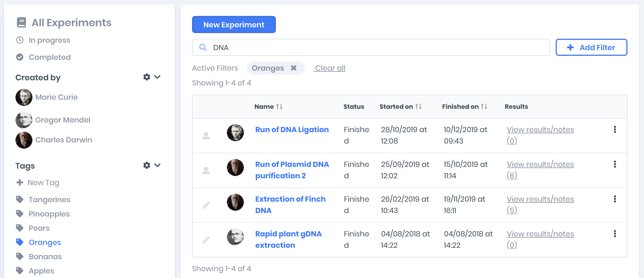This screenshot has width=644, height=278.
Task: Click pencil icon on Extraction of Finch DNA row
Action: tap(206, 205)
